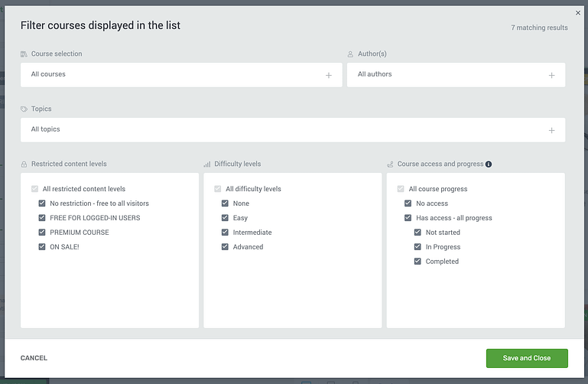The height and width of the screenshot is (384, 588).
Task: Uncheck the ON SALE! checkbox
Action: [42, 247]
